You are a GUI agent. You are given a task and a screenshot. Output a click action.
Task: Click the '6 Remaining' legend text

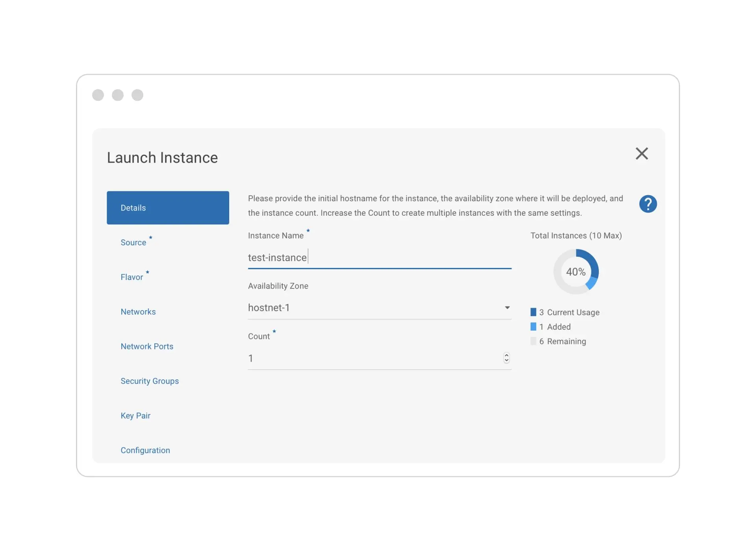click(563, 341)
